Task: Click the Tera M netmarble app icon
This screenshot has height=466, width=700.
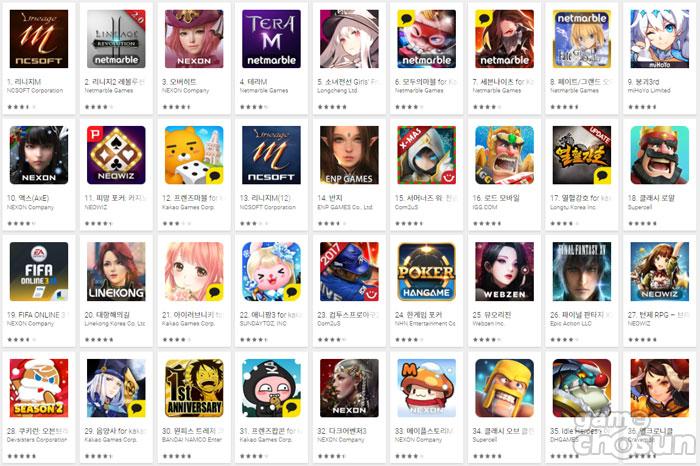Action: pos(271,39)
